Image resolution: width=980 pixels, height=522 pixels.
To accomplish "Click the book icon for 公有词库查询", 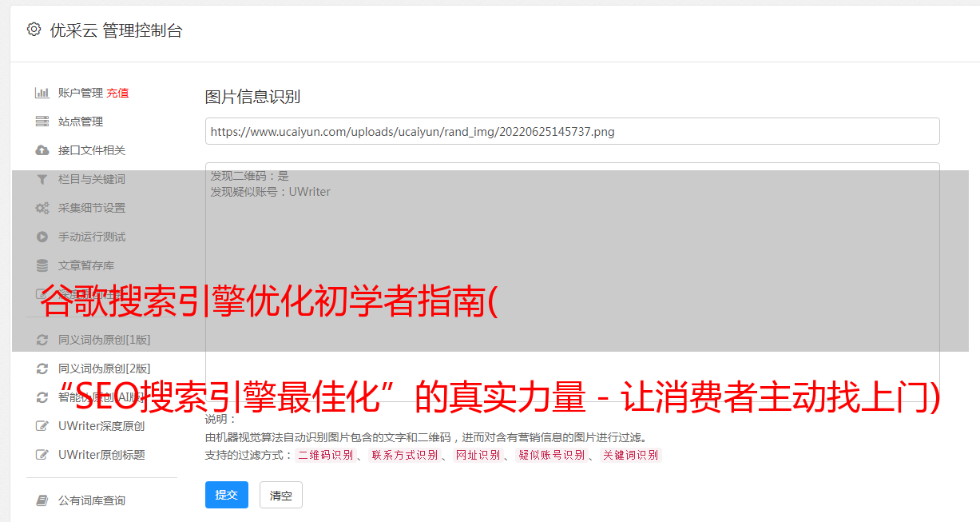I will (x=42, y=500).
